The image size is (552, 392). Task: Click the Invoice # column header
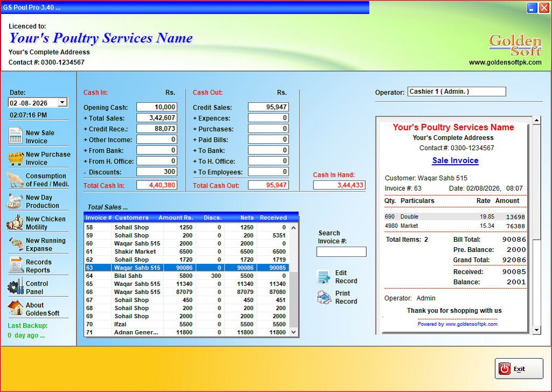(x=99, y=218)
